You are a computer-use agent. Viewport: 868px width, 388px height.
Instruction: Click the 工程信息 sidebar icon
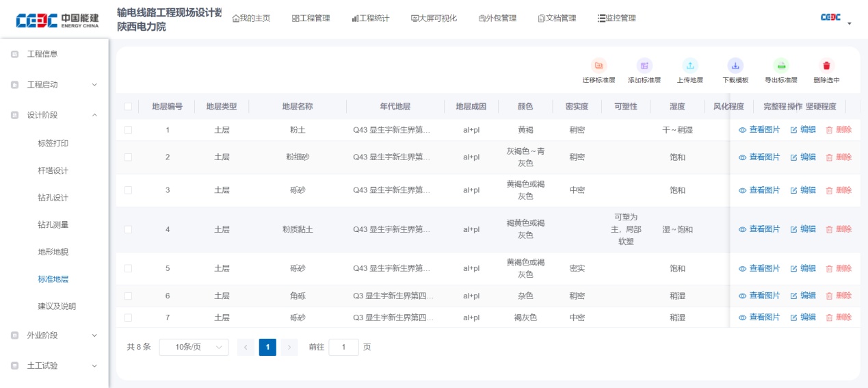point(14,54)
